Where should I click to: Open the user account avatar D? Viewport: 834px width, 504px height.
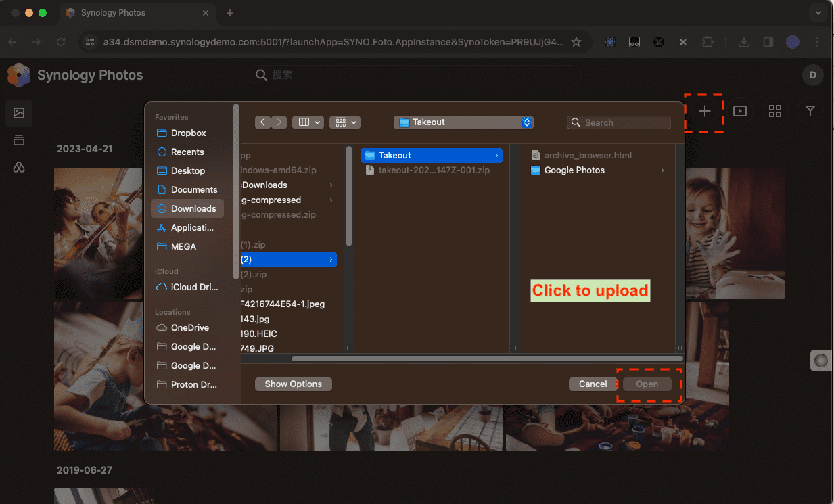pos(813,75)
